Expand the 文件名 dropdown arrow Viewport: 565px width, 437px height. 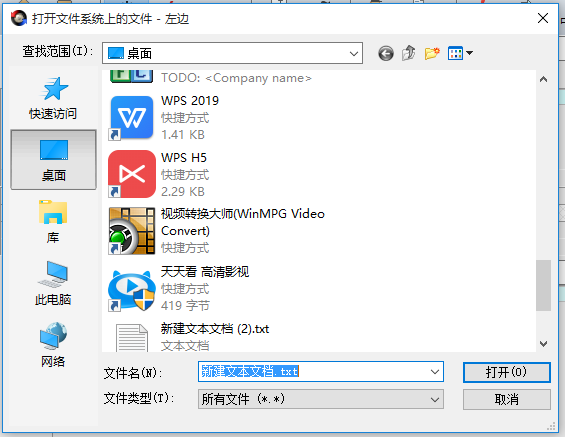435,372
